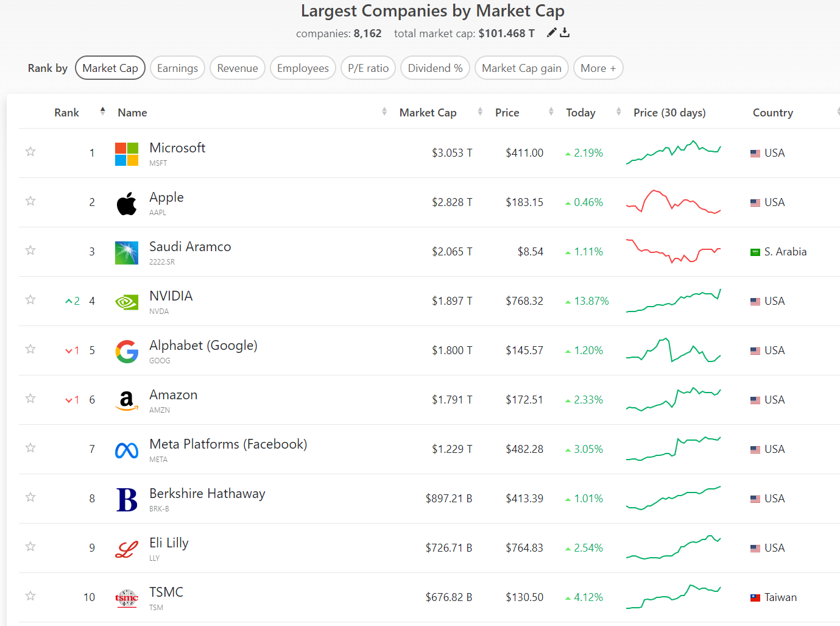Click the TSMC logo icon
840x626 pixels.
pos(127,599)
